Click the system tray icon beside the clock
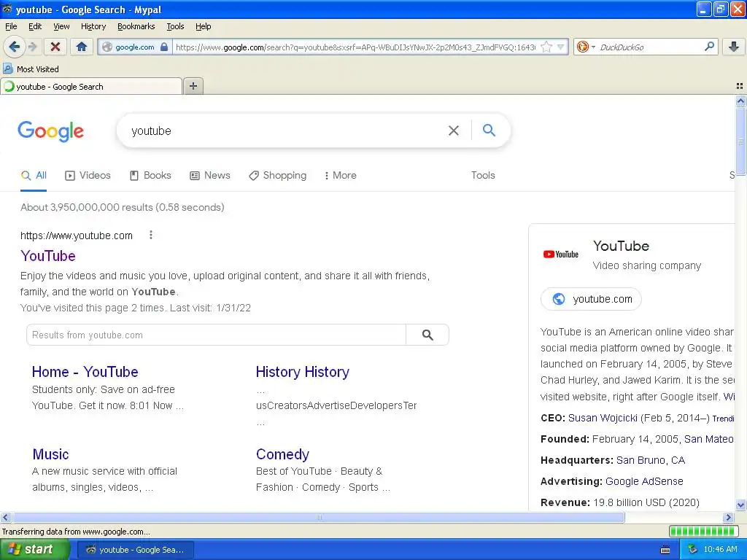 [692, 550]
